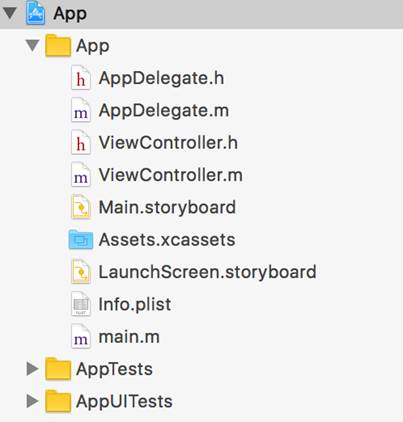Click the main.m file icon
This screenshot has height=422, width=403.
point(81,337)
